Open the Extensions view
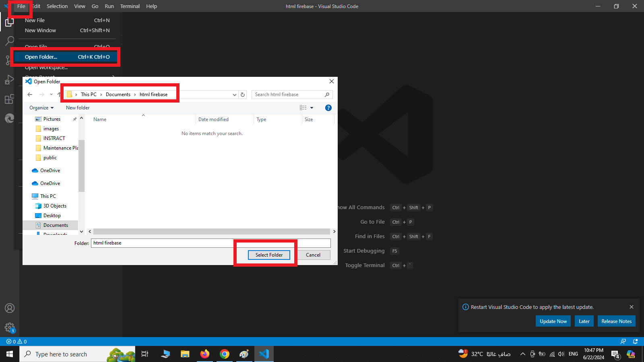The width and height of the screenshot is (644, 362). pyautogui.click(x=9, y=99)
